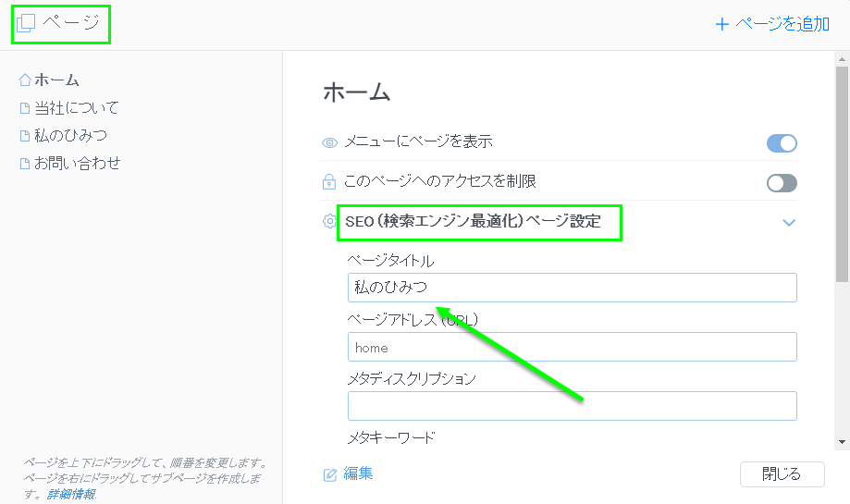This screenshot has height=504, width=850.
Task: Select ホーム in the page list
Action: pos(57,80)
